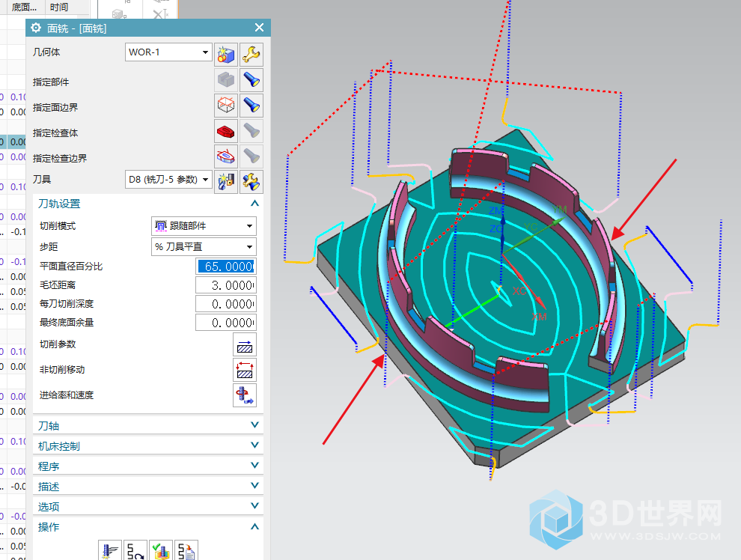Viewport: 741px width, 560px height.
Task: Click the new tool icon beside the D8 dropdown
Action: click(226, 181)
